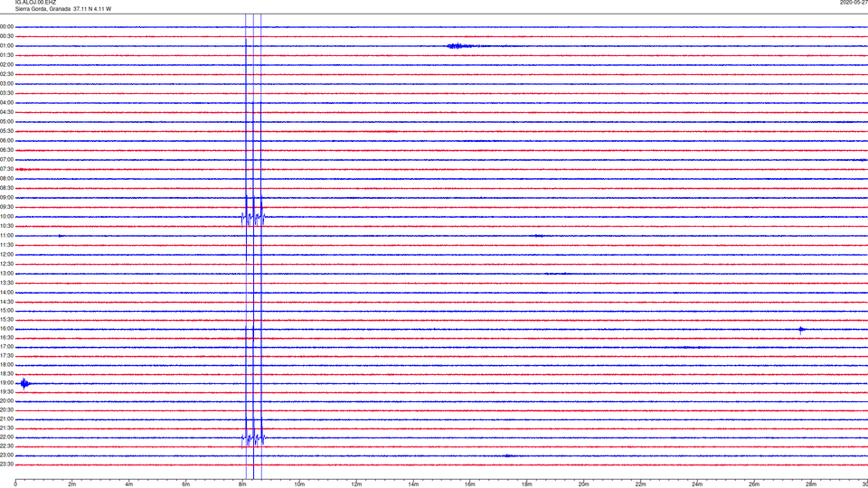Click the 09:00 trace time label

coord(6,198)
